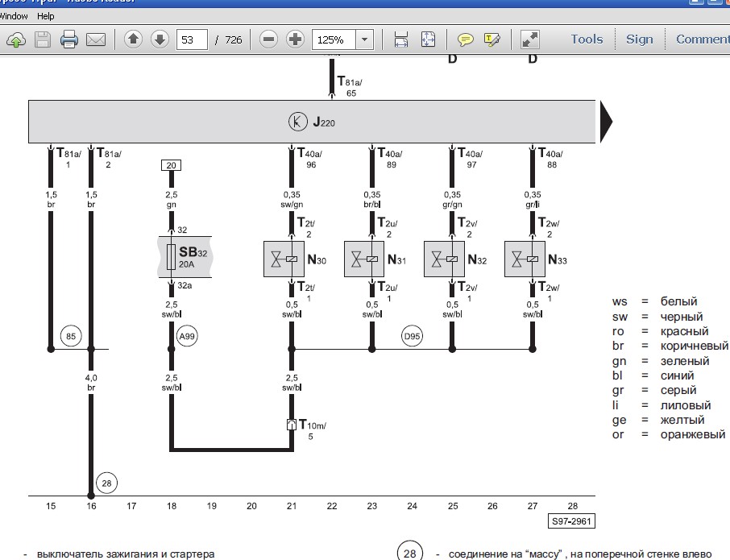Click the SB32 fuse label
The width and height of the screenshot is (730, 560).
[x=193, y=252]
